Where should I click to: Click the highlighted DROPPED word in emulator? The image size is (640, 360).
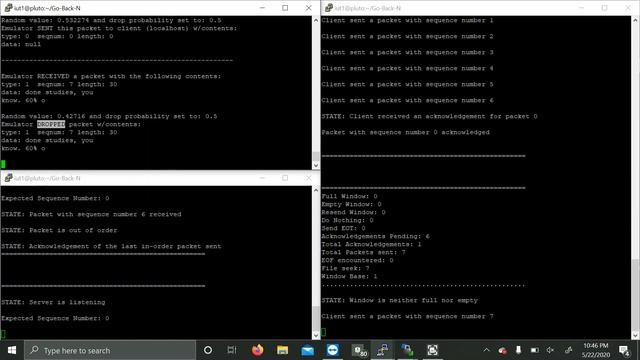pos(51,124)
